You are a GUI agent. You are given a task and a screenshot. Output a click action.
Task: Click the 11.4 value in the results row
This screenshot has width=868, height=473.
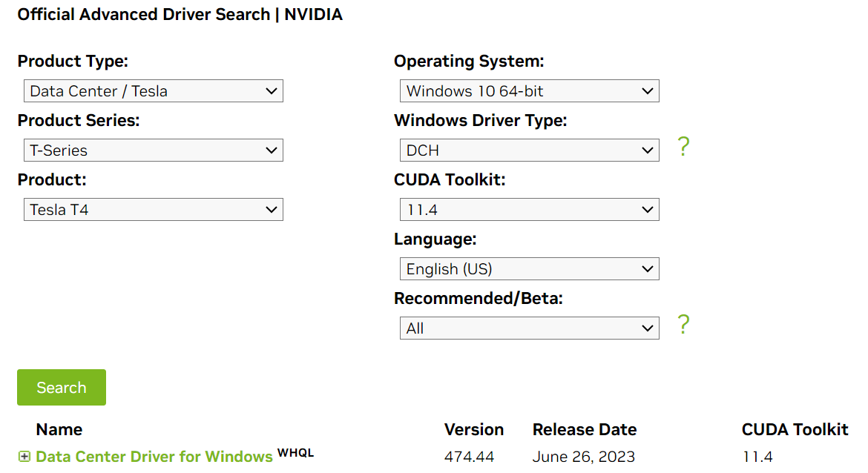757,457
